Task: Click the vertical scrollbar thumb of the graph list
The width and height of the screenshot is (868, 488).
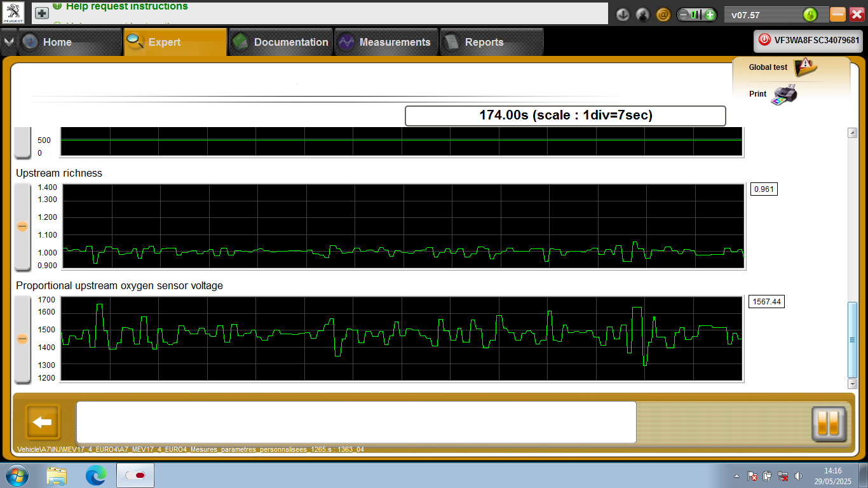Action: 853,340
